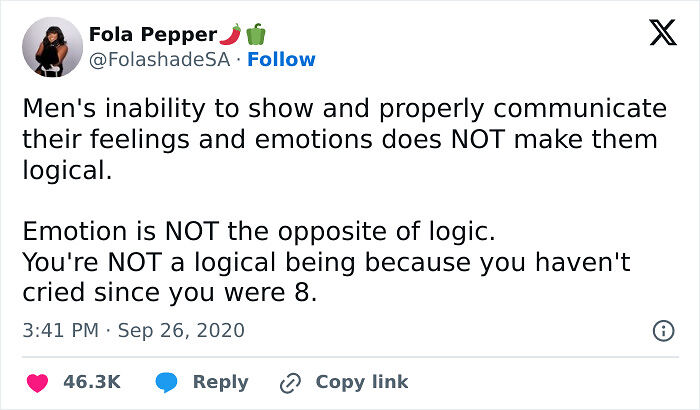The width and height of the screenshot is (700, 410).
Task: Click the 3:41 PM time text
Action: (59, 330)
